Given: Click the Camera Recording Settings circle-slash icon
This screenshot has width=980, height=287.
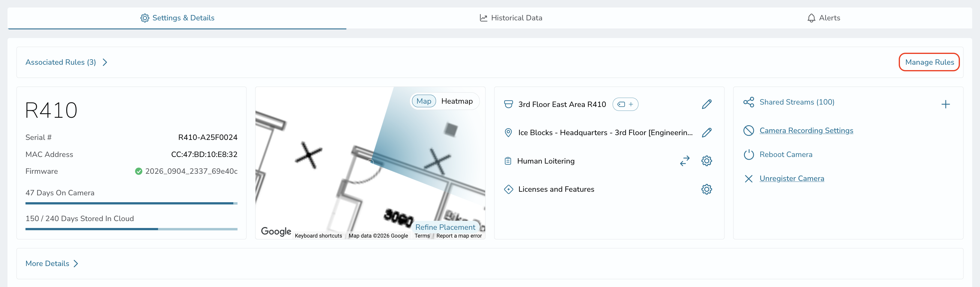Looking at the screenshot, I should pyautogui.click(x=748, y=131).
